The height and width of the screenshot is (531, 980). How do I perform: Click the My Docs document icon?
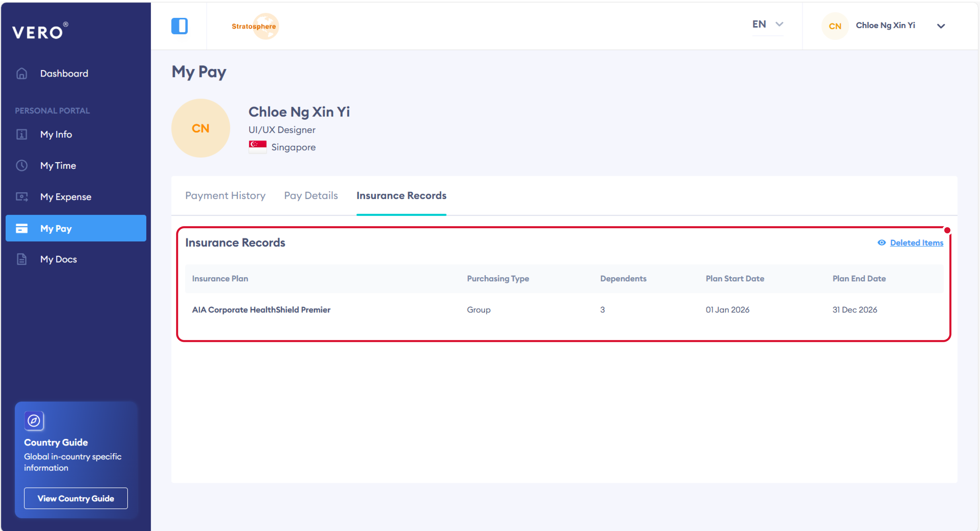pos(22,259)
